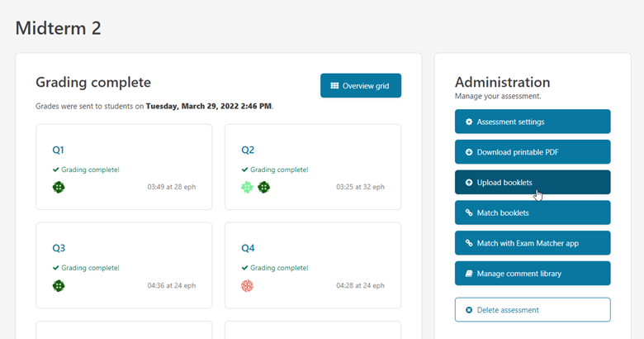Open Match with Exam Matcher app
The height and width of the screenshot is (339, 644).
pos(533,243)
